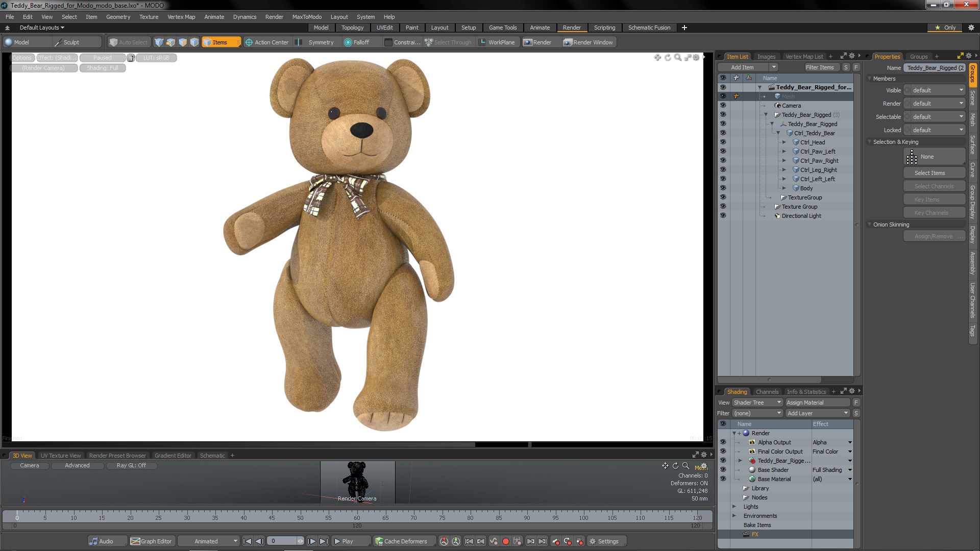
Task: Open Item List panel gear settings
Action: (851, 56)
